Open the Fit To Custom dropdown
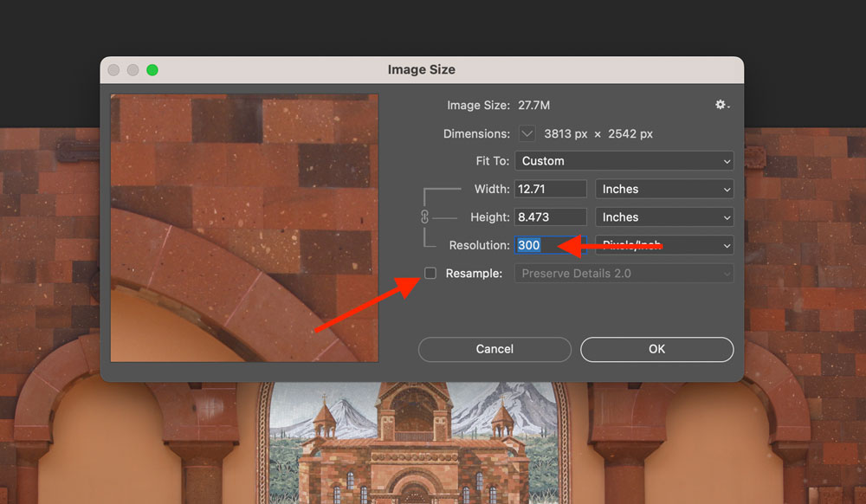 coord(624,161)
